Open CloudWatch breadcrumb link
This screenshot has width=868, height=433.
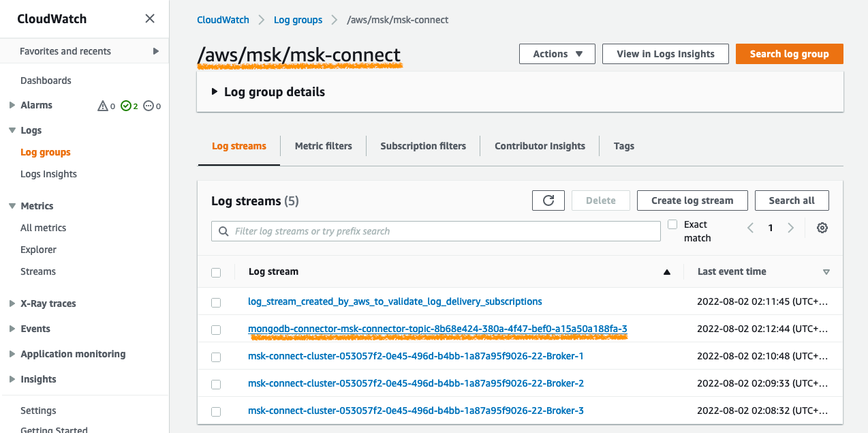(x=223, y=20)
